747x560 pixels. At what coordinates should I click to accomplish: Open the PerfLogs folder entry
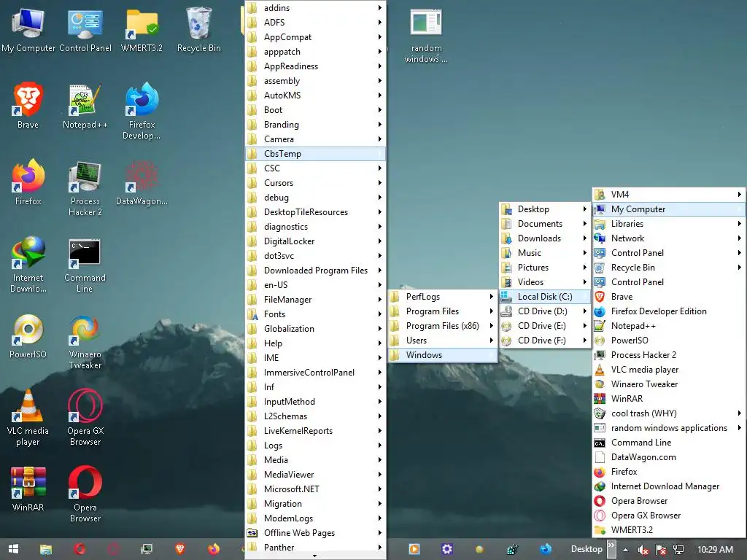click(x=443, y=297)
